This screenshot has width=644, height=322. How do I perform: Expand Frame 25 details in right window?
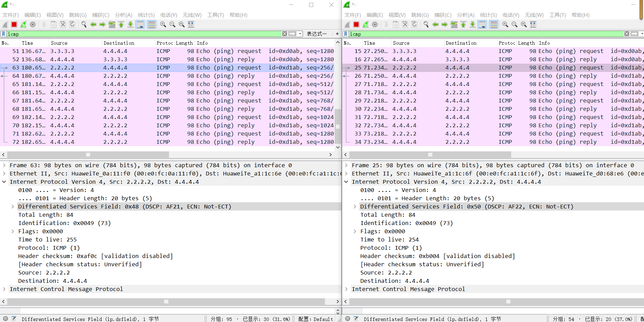(x=346, y=165)
